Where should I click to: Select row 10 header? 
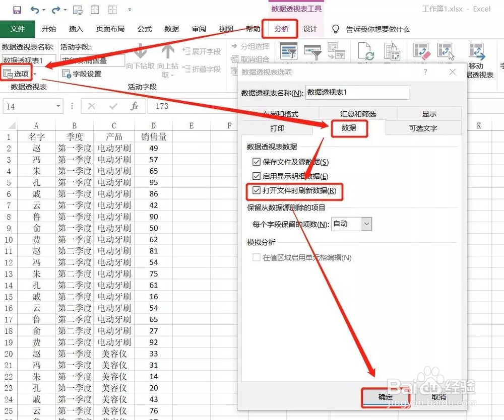[9, 240]
